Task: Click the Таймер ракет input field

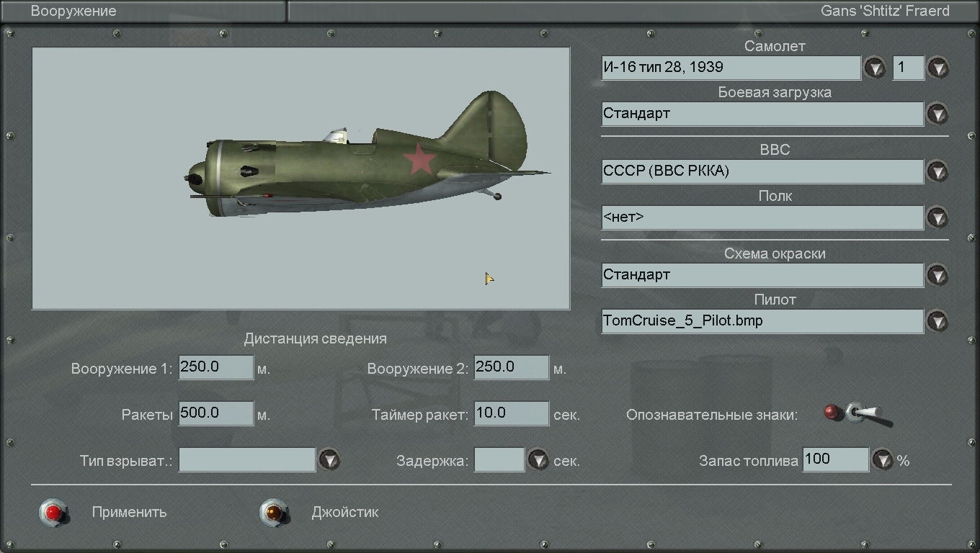Action: pyautogui.click(x=511, y=413)
